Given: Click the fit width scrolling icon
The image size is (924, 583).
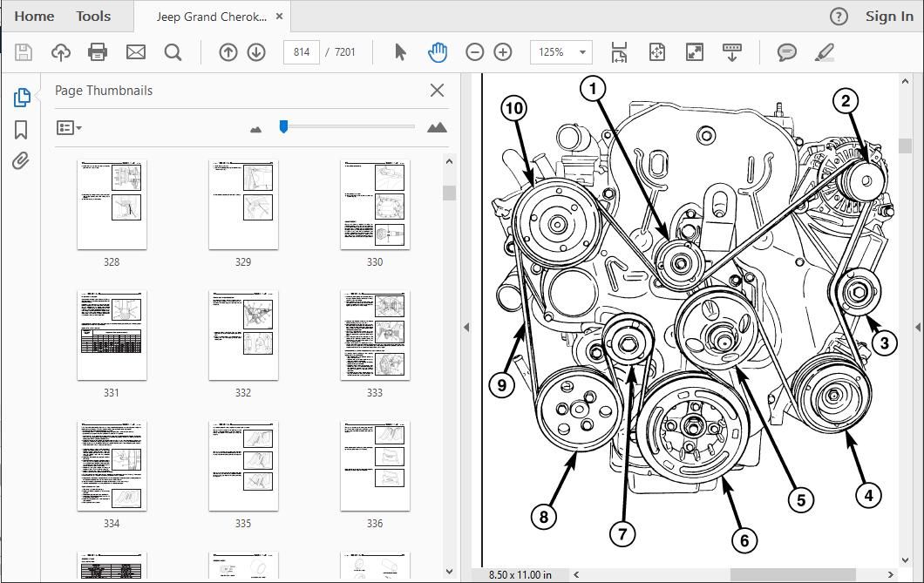Looking at the screenshot, I should coord(619,52).
